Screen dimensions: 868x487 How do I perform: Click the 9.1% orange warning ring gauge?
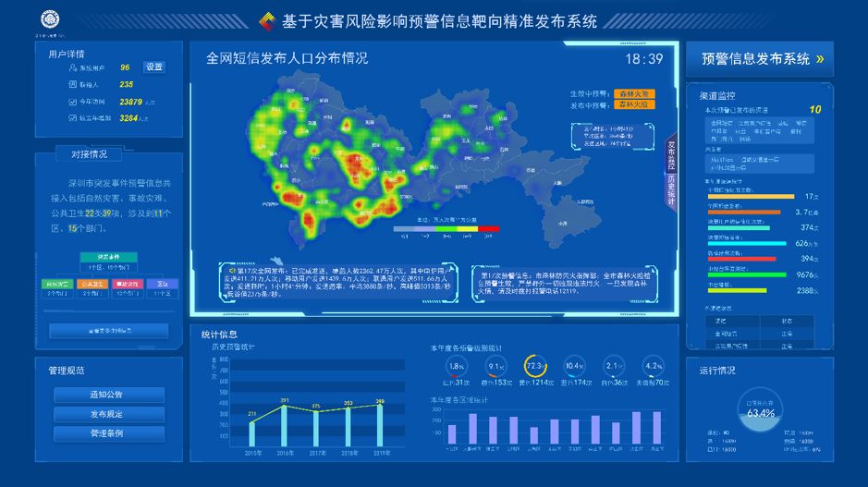[495, 366]
